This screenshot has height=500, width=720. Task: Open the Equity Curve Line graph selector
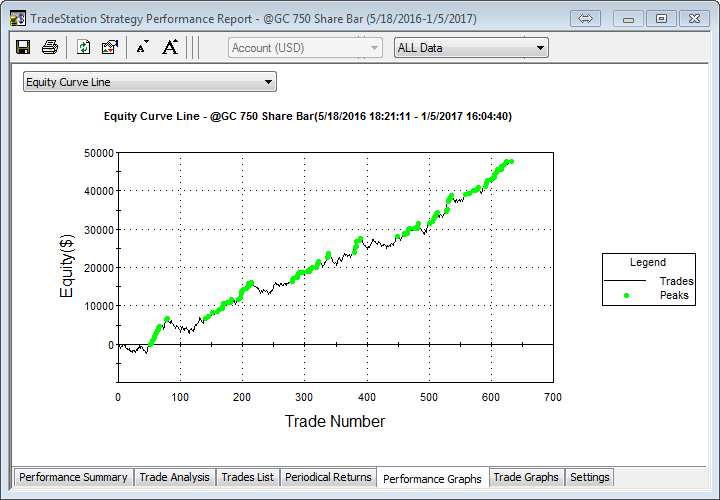coord(149,82)
